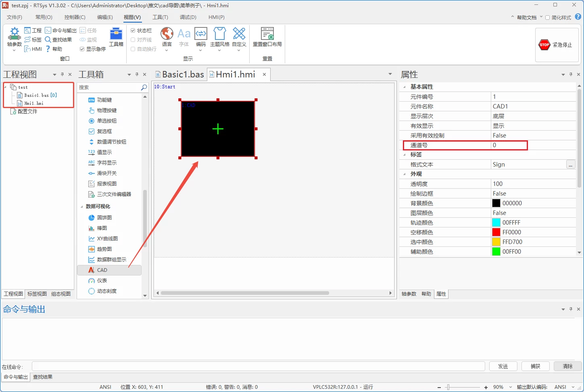Click the 格式文本 ellipsis browse button
Image resolution: width=584 pixels, height=392 pixels.
(570, 165)
